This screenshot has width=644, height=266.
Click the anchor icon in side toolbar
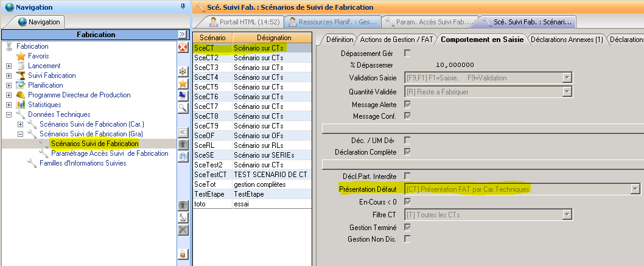(x=183, y=217)
